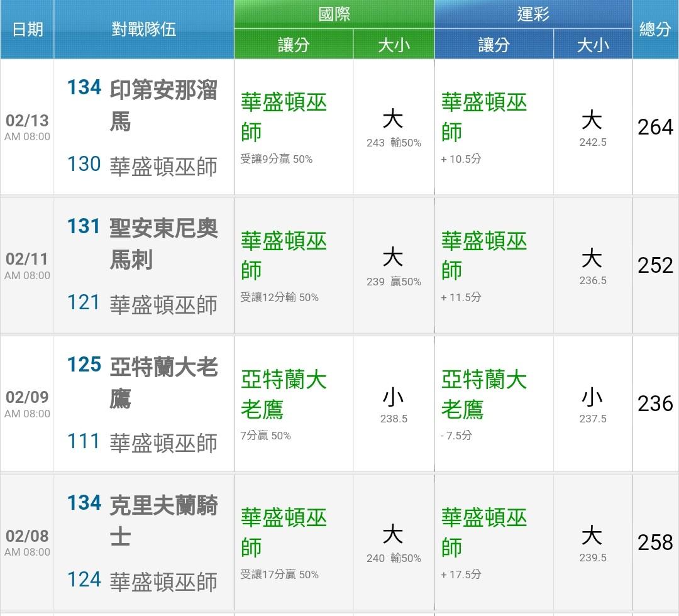This screenshot has height=616, width=679.
Task: Click the 日期 column header
Action: [27, 30]
